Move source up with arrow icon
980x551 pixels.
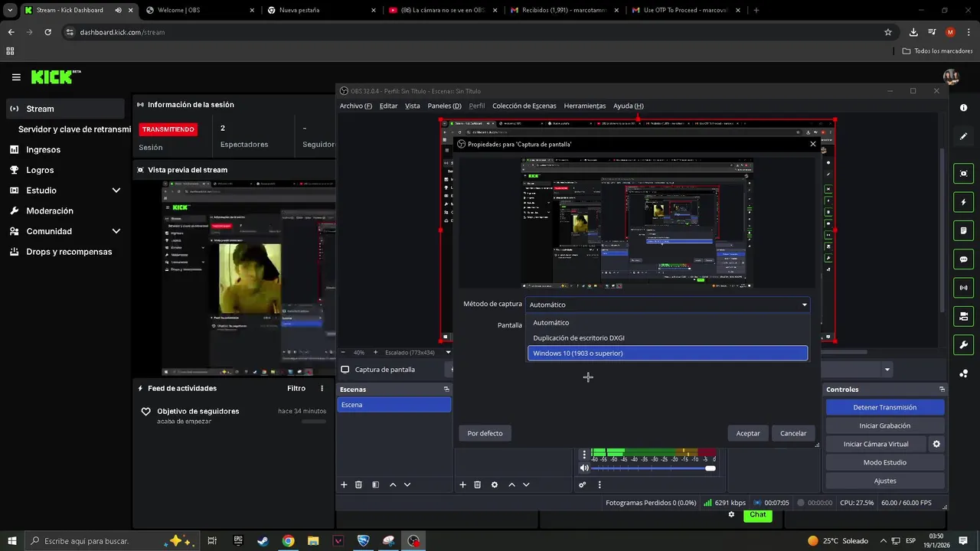[x=511, y=484]
